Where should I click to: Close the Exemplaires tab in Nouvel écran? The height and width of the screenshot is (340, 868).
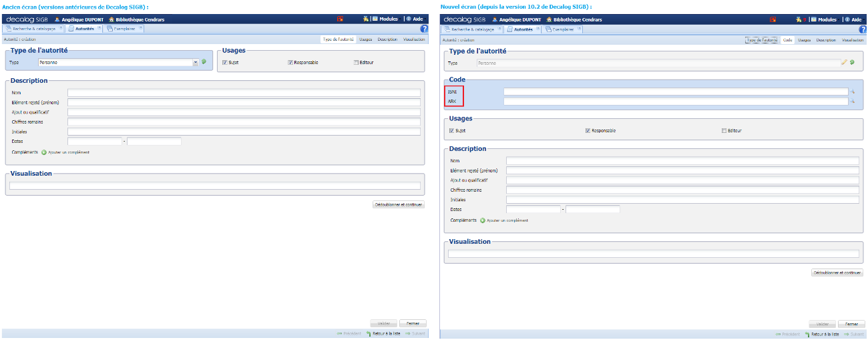click(580, 29)
